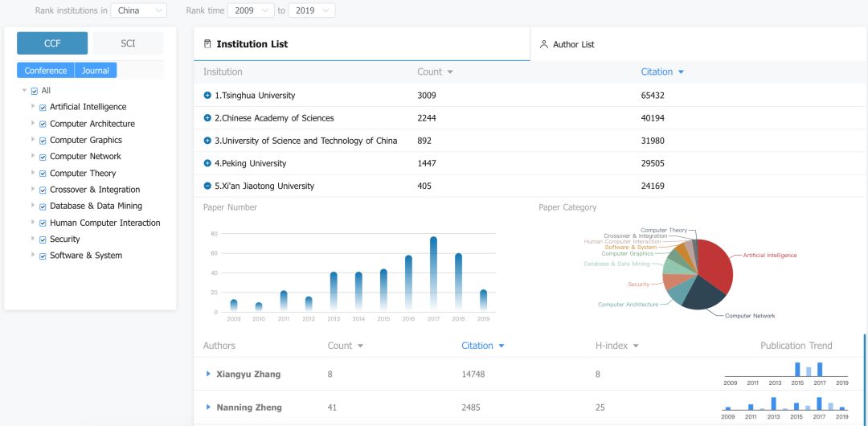Click the 2013 bar in Paper Number chart
Screen dimensions: 868x426
[334, 291]
